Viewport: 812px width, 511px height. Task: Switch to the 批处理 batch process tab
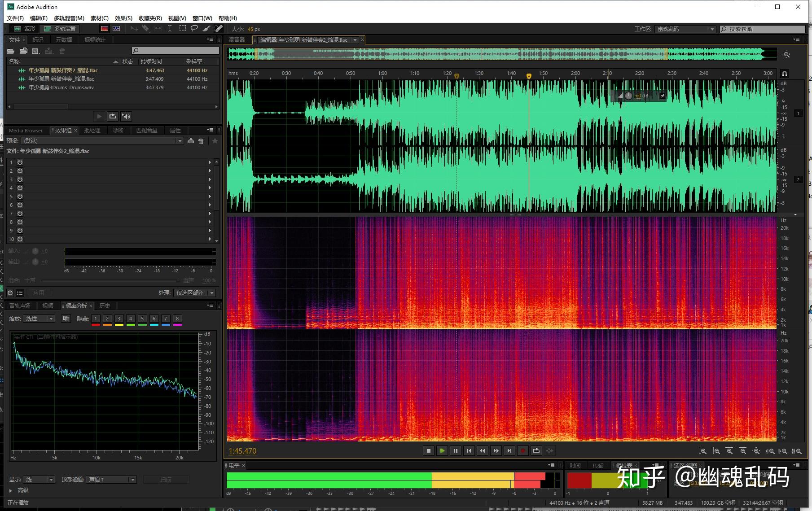[x=92, y=131]
